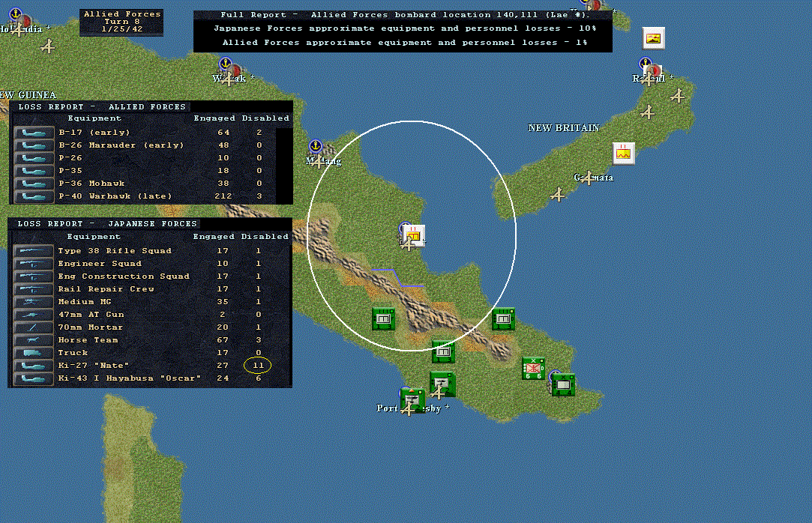This screenshot has height=523, width=812.
Task: Click the B-26 Marauder aircraft icon
Action: (x=34, y=145)
